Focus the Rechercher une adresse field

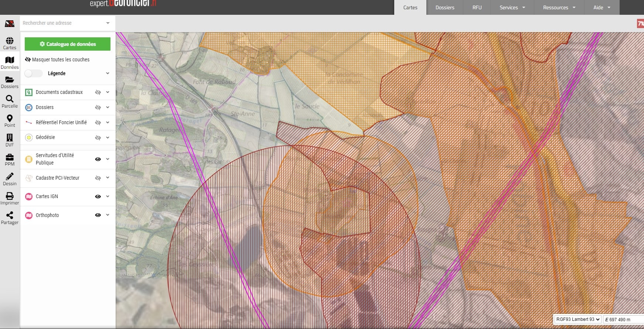point(63,23)
